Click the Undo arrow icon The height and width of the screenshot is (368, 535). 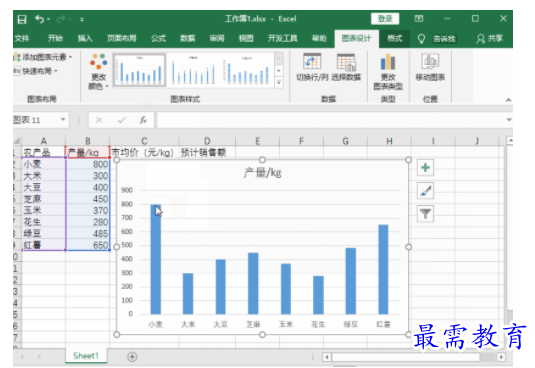click(39, 19)
